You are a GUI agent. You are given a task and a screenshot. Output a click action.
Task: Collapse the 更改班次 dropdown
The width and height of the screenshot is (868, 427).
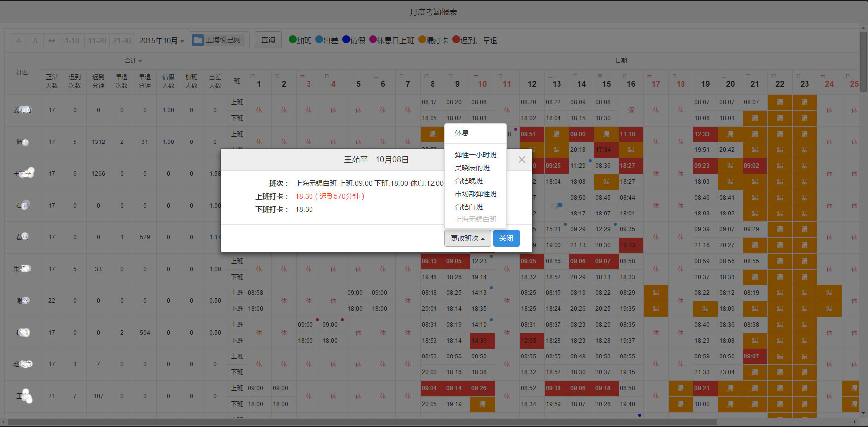(x=467, y=238)
